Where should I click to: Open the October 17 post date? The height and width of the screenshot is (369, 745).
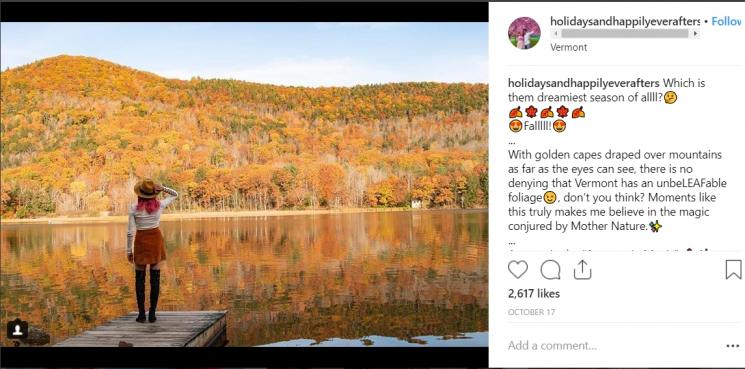pos(531,312)
